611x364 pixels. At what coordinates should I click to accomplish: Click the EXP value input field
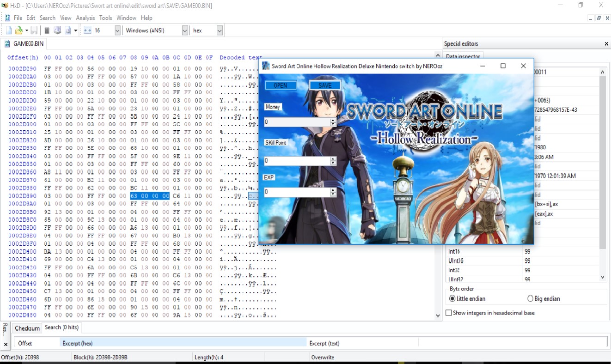297,192
